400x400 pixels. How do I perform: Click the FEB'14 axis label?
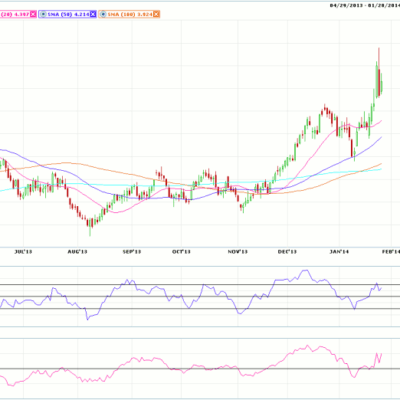(391, 252)
